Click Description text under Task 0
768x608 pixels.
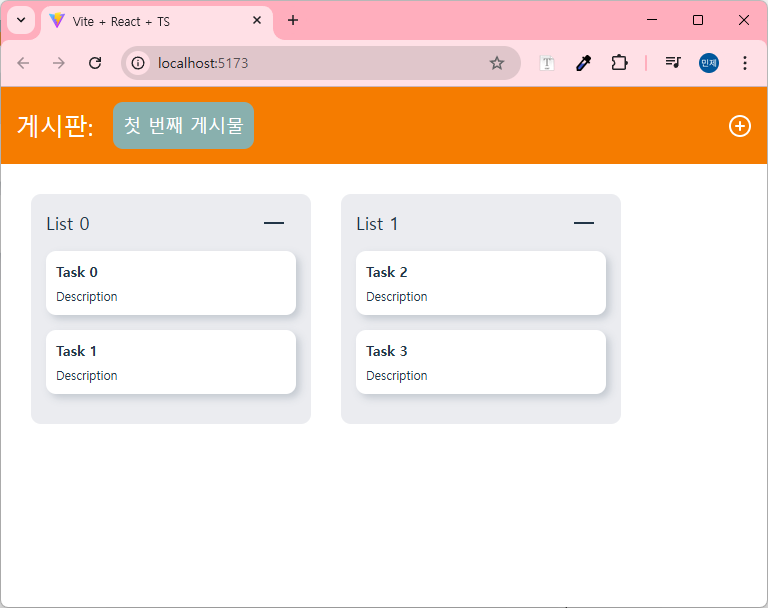pyautogui.click(x=87, y=297)
